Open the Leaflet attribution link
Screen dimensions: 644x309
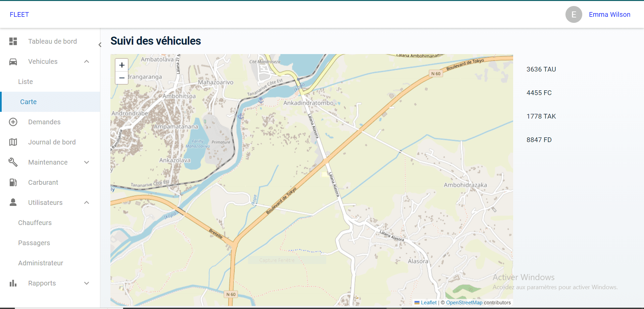click(x=429, y=303)
